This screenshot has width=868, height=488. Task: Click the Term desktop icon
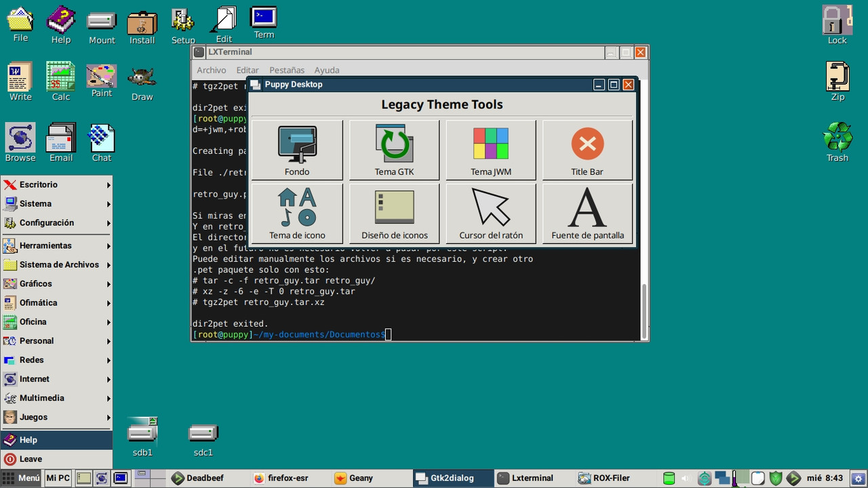pyautogui.click(x=264, y=23)
